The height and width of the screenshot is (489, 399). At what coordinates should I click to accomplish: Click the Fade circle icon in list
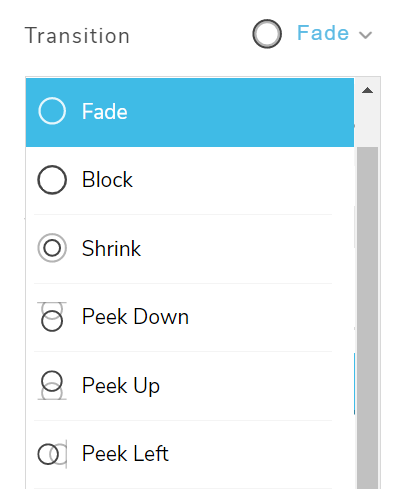pyautogui.click(x=52, y=111)
